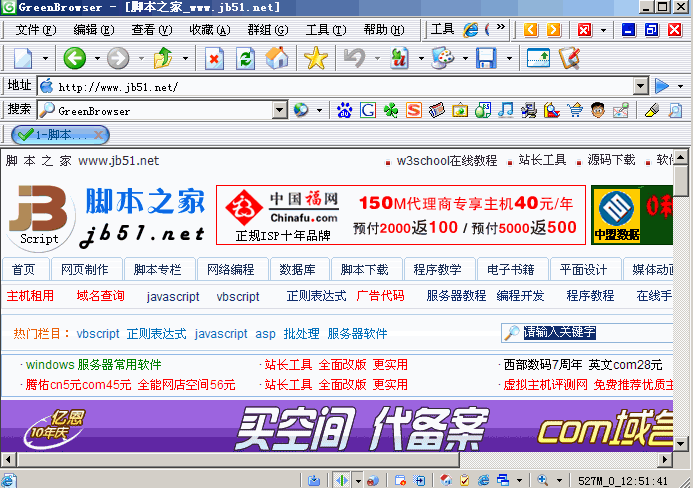Viewport: 693px width, 488px height.
Task: Click the Up folder icon
Action: coord(163,58)
